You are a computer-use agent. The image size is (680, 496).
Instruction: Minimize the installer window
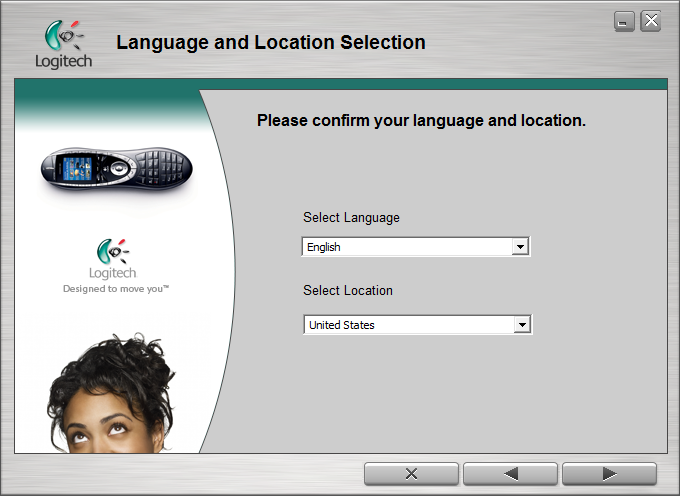(x=624, y=21)
